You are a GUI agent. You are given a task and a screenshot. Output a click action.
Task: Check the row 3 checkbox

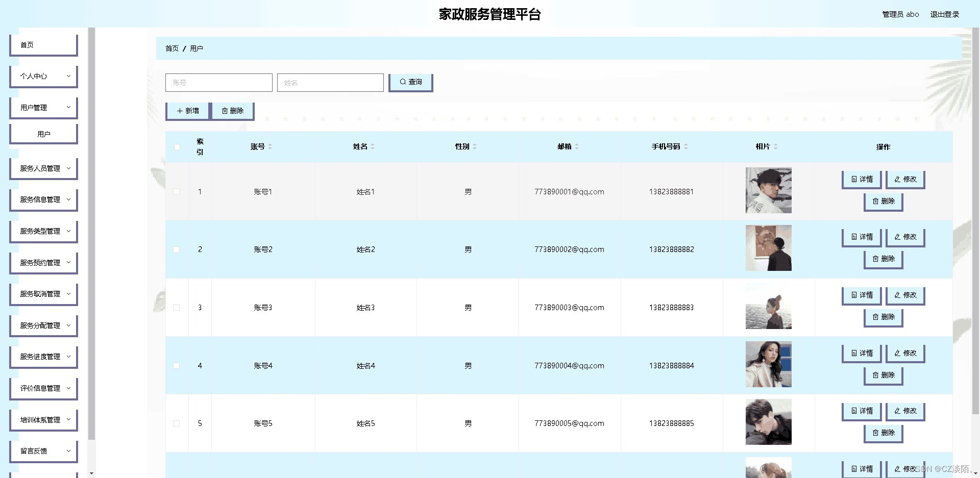[177, 308]
